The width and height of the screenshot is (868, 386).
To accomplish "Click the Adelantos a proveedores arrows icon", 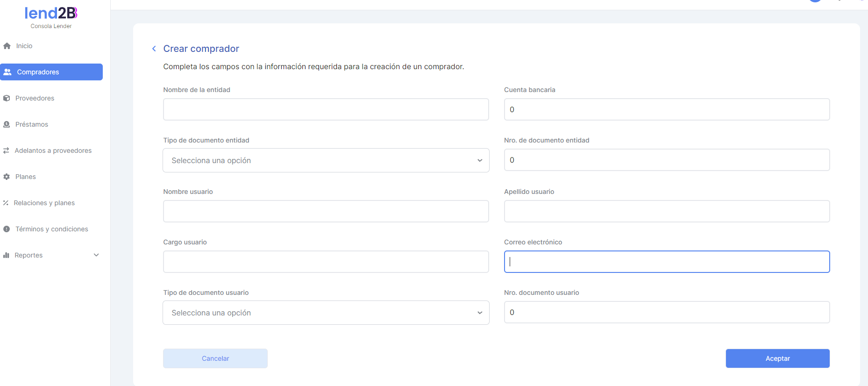I will [6, 150].
